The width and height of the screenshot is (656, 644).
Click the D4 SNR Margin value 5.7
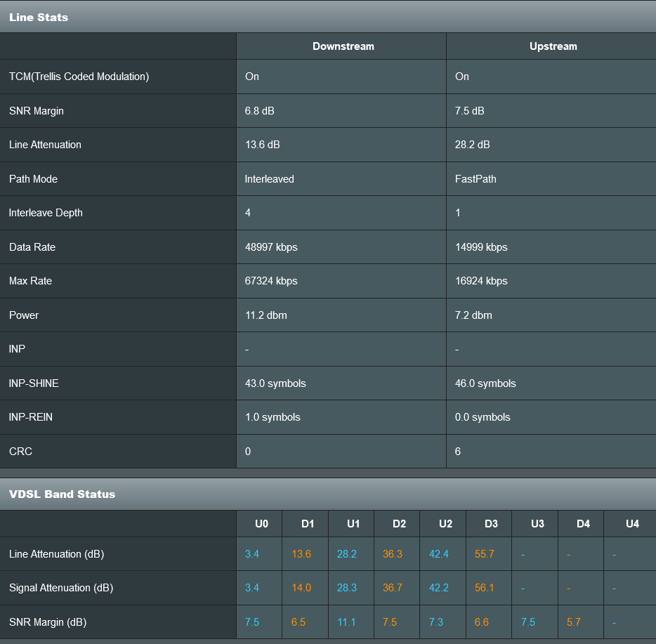click(573, 622)
